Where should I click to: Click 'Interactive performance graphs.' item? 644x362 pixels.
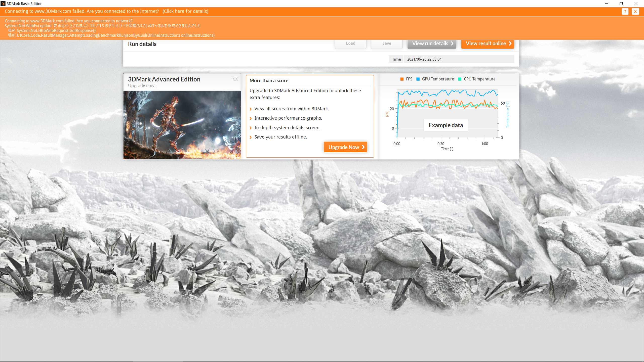[288, 118]
